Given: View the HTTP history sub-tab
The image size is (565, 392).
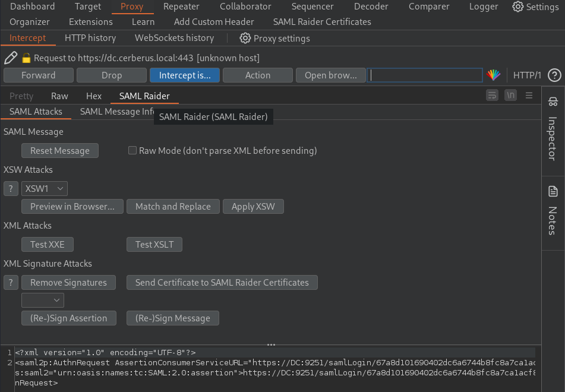Looking at the screenshot, I should [90, 38].
